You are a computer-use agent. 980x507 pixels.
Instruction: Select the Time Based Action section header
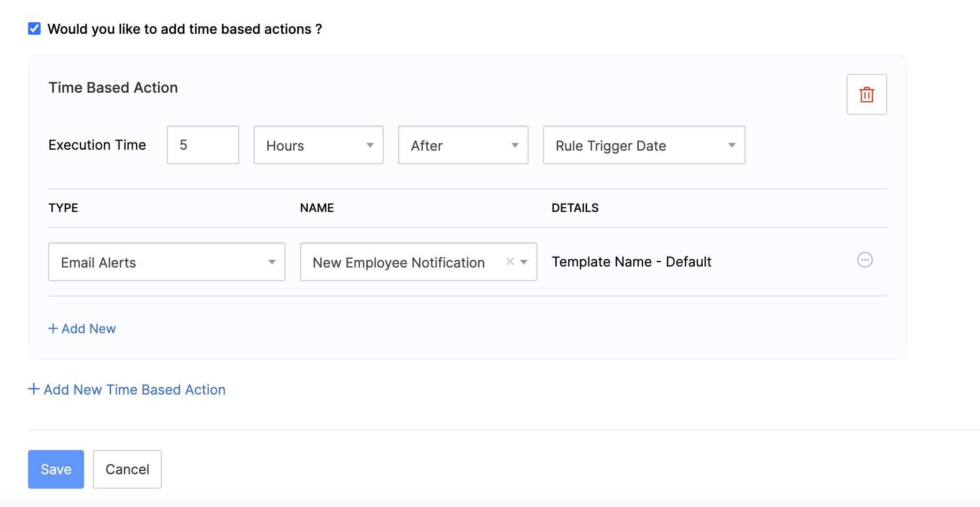(113, 87)
